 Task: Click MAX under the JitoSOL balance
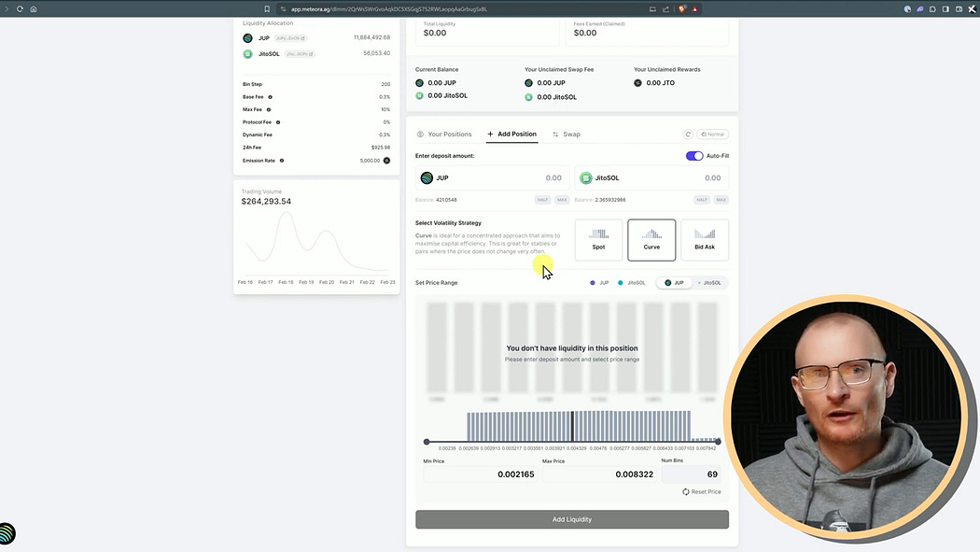721,200
